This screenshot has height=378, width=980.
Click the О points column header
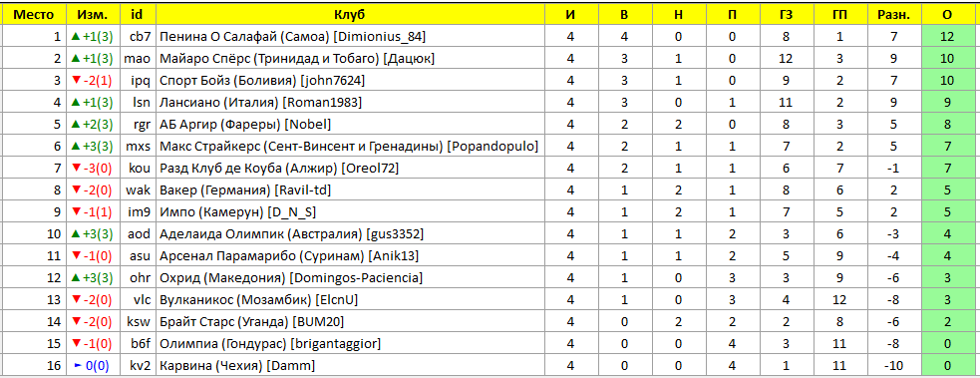coord(947,14)
